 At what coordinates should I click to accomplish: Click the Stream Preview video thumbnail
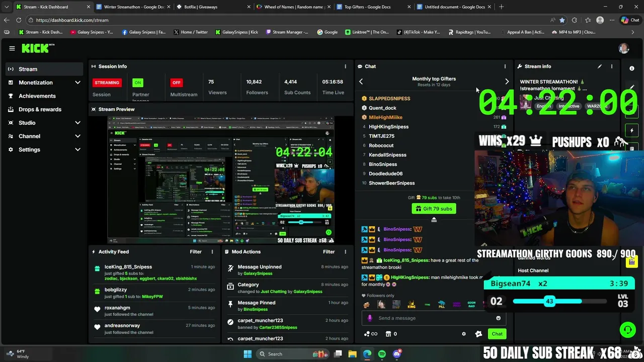coord(221,180)
